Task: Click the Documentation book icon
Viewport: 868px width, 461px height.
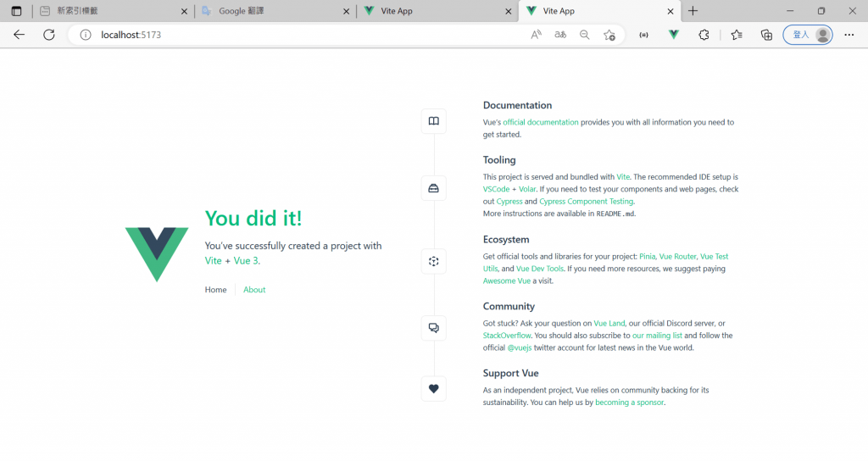Action: [x=433, y=121]
